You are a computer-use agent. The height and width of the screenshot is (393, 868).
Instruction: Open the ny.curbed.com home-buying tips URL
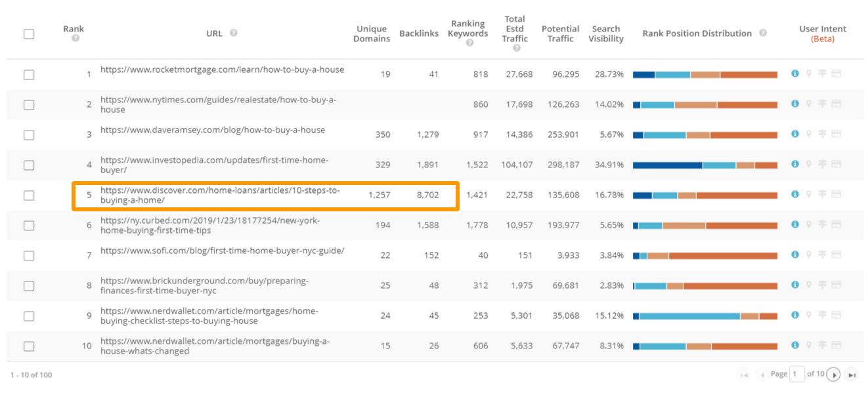(x=210, y=226)
